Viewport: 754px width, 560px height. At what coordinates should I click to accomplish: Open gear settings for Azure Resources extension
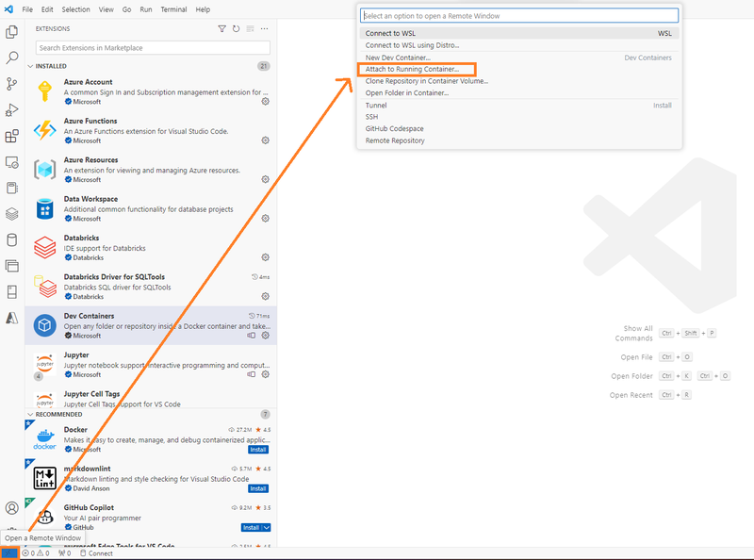265,179
